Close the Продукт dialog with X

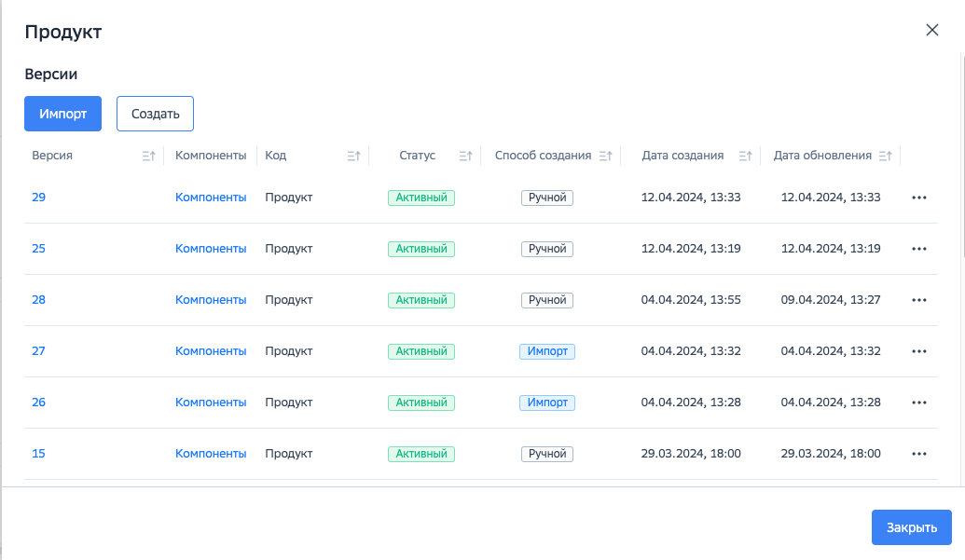(x=931, y=30)
